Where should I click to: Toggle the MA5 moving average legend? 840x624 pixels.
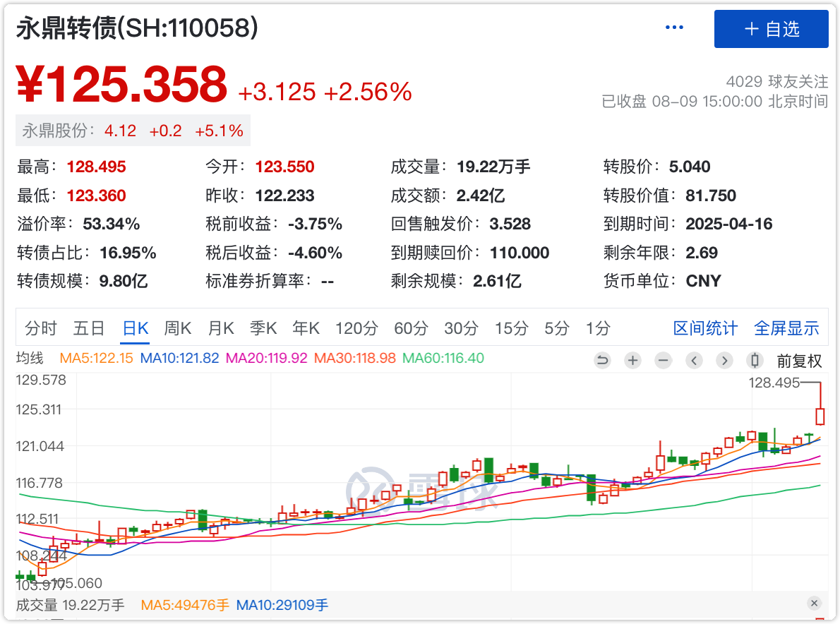click(x=96, y=359)
